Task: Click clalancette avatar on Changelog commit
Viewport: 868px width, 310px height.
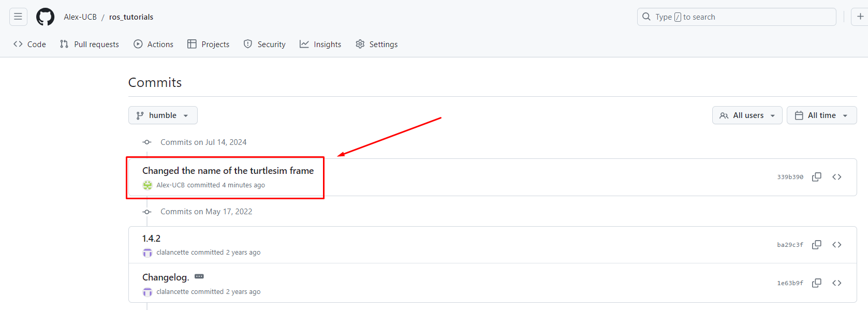Action: pyautogui.click(x=148, y=292)
